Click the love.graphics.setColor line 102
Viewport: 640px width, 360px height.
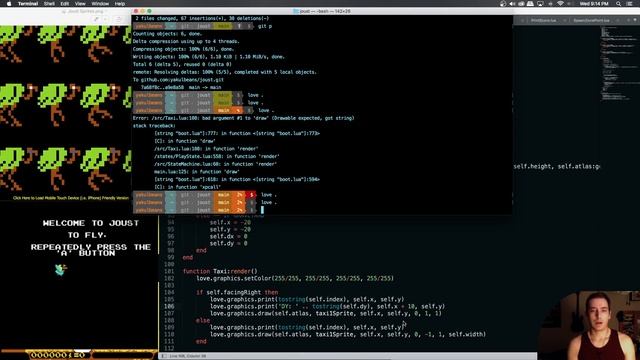[x=295, y=278]
